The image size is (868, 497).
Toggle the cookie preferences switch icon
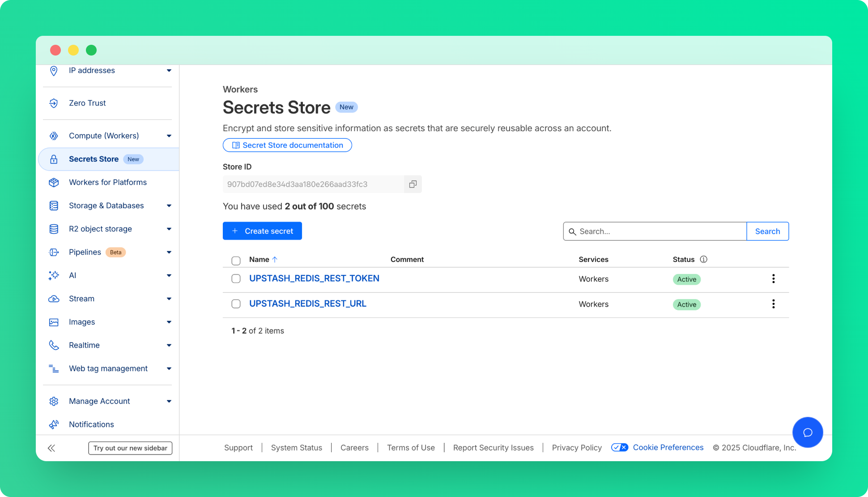(620, 447)
